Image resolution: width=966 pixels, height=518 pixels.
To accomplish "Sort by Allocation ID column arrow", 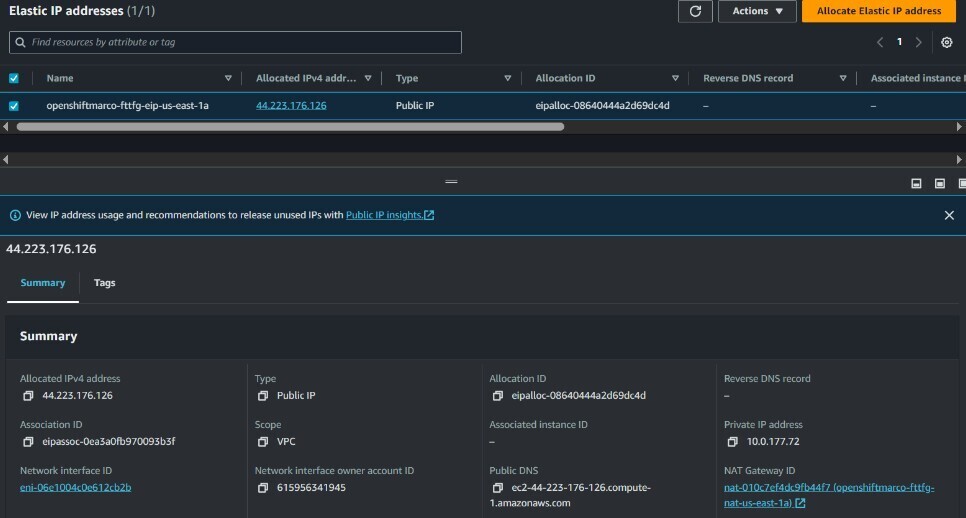I will (x=676, y=78).
